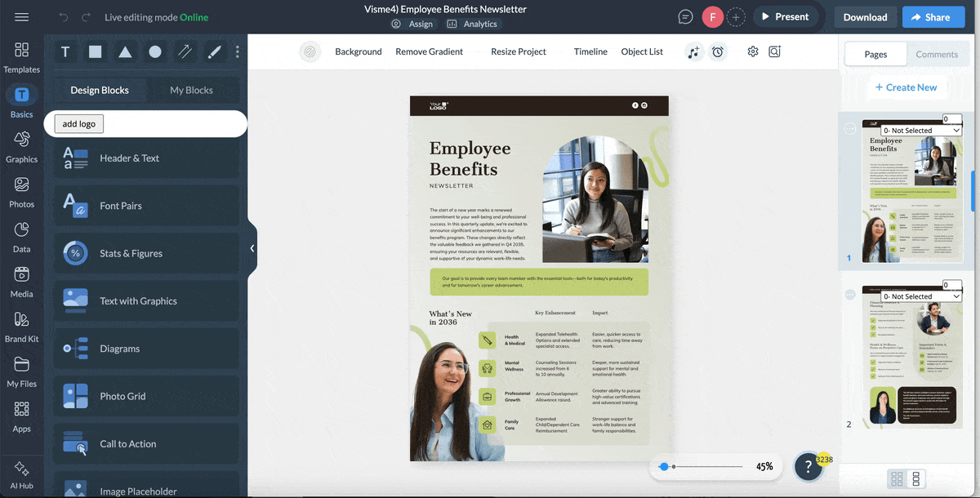Open the 'Not Selected' dropdown on page 1
Viewport: 980px width, 498px height.
point(920,130)
